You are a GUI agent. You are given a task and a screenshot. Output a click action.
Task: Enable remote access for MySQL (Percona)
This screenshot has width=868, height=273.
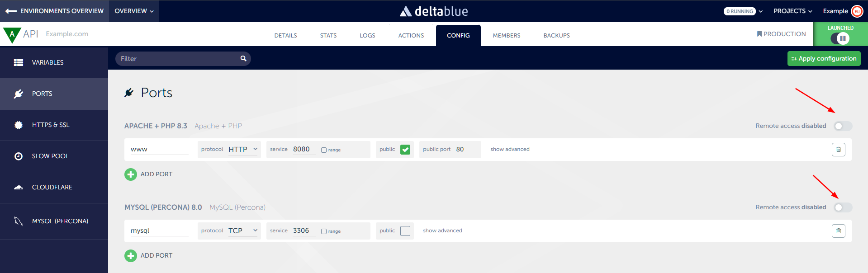pos(843,207)
